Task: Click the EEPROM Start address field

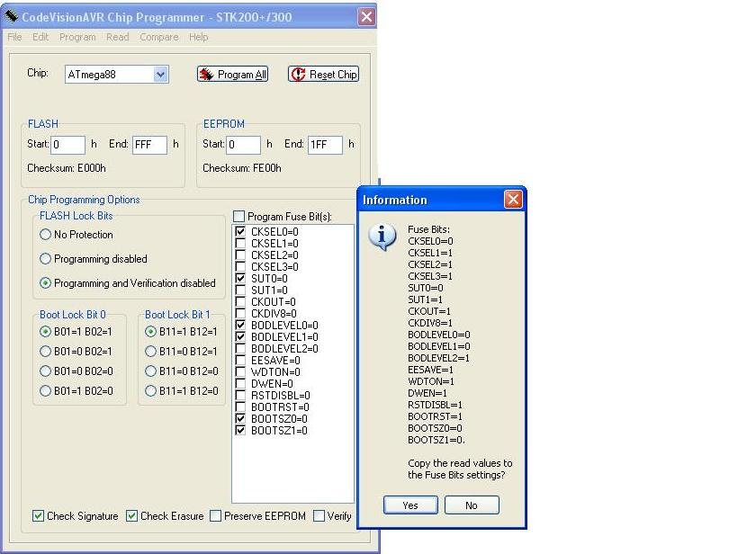Action: pyautogui.click(x=243, y=145)
